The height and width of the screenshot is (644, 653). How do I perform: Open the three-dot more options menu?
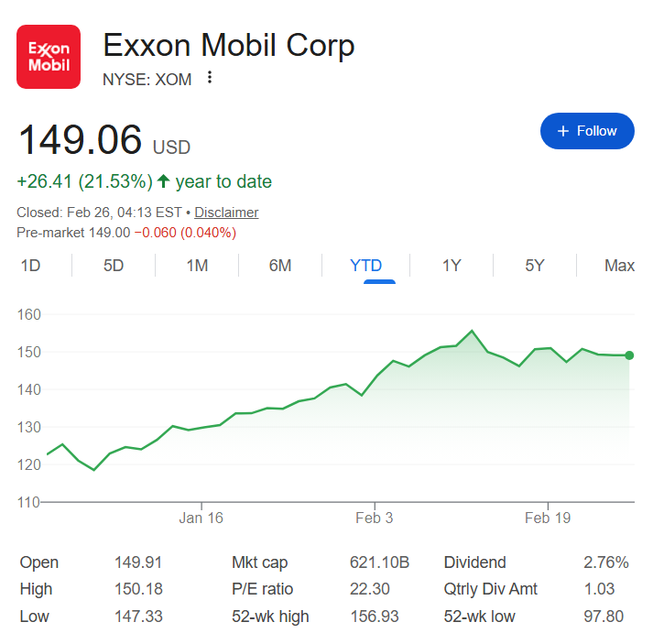pos(210,78)
